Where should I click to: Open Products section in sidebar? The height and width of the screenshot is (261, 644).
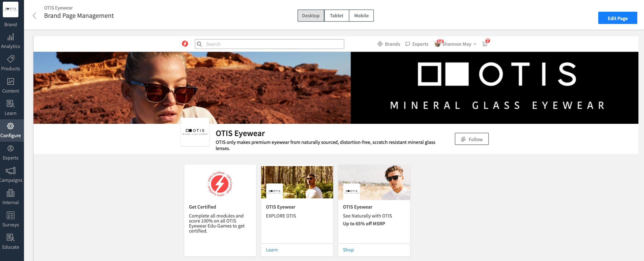[x=11, y=63]
